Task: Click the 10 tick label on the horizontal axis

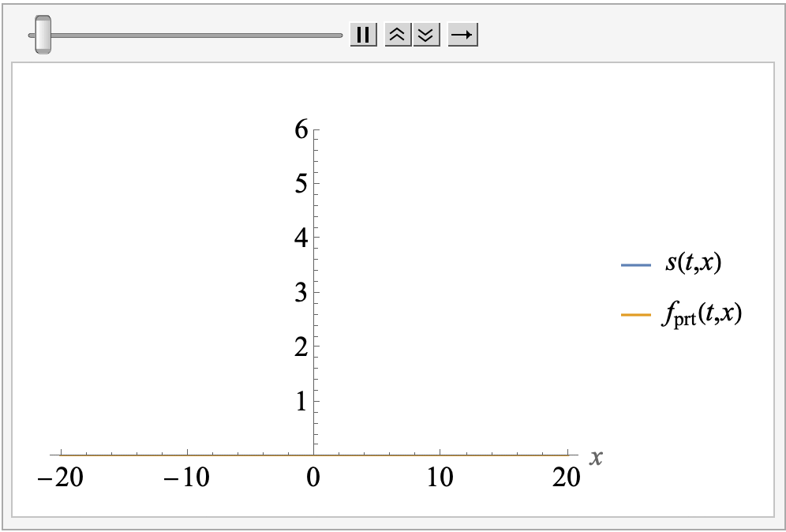Action: point(440,478)
